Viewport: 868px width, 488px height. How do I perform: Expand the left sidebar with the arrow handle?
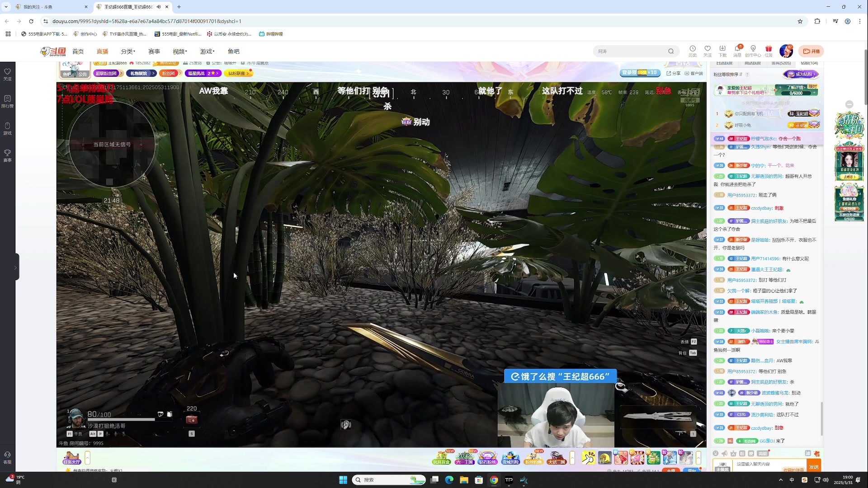16,267
